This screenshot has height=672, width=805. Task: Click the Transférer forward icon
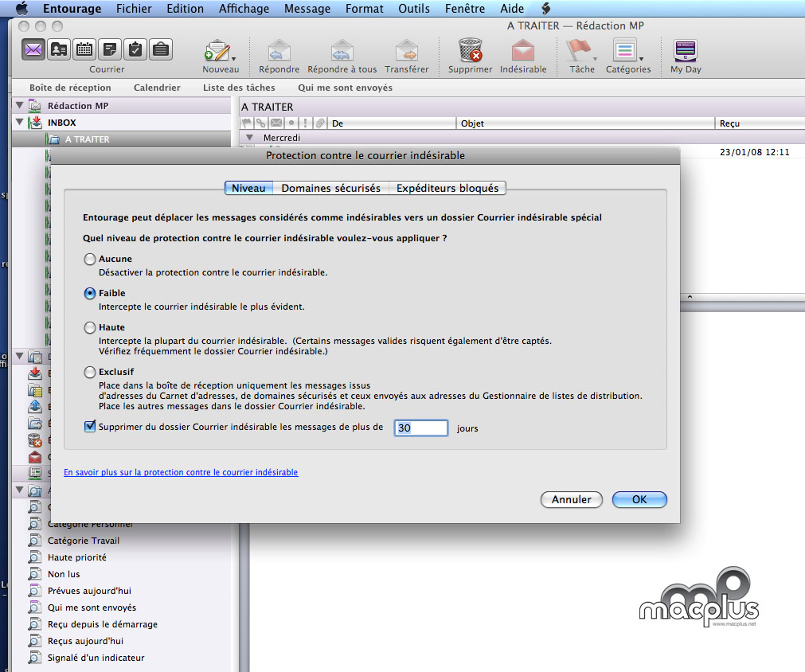pos(407,51)
